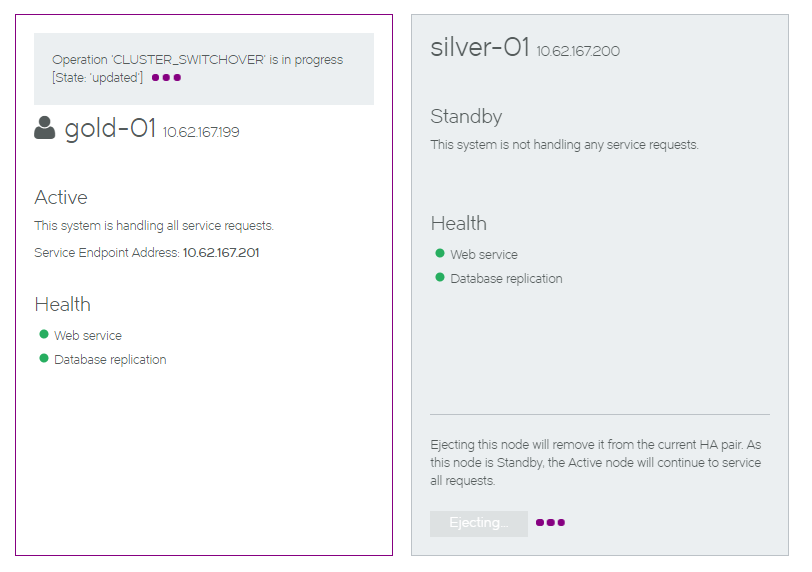Click the Health heading under gold-01

pos(63,304)
